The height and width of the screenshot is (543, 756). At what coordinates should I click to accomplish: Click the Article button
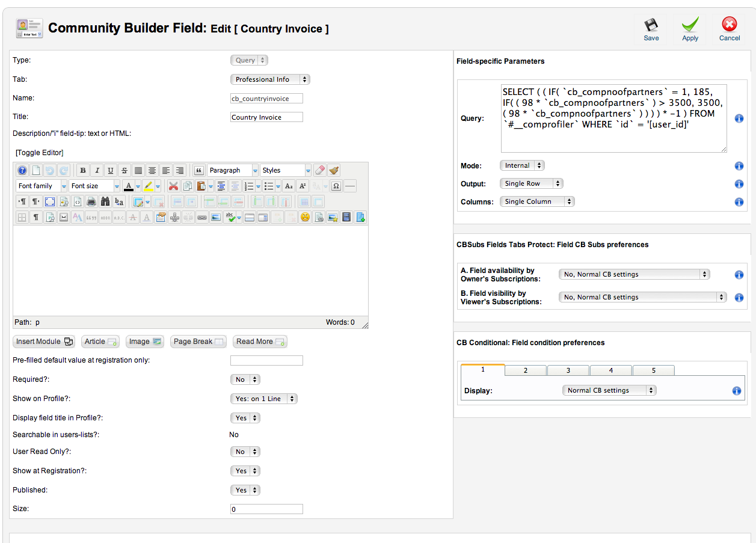point(100,342)
